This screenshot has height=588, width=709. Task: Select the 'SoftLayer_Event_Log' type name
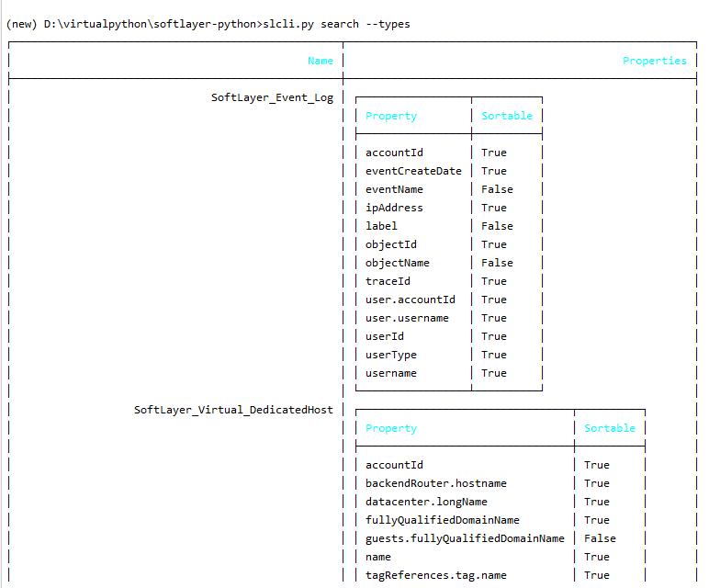coord(272,97)
